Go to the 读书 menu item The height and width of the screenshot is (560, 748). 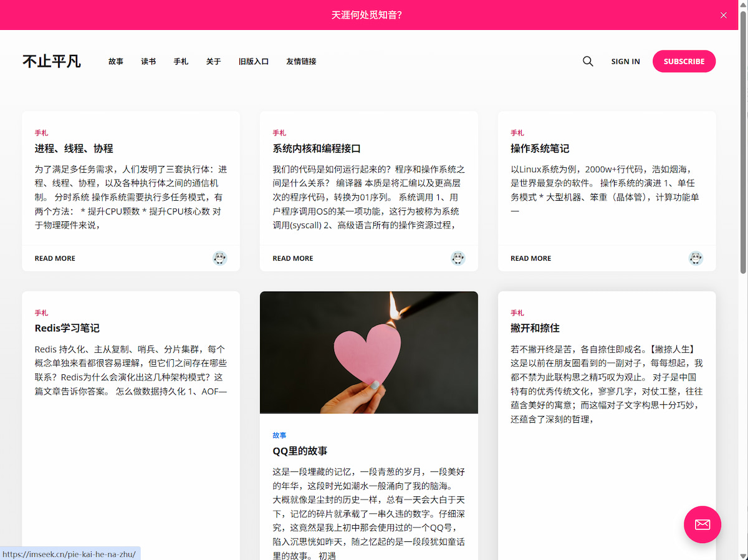[148, 62]
